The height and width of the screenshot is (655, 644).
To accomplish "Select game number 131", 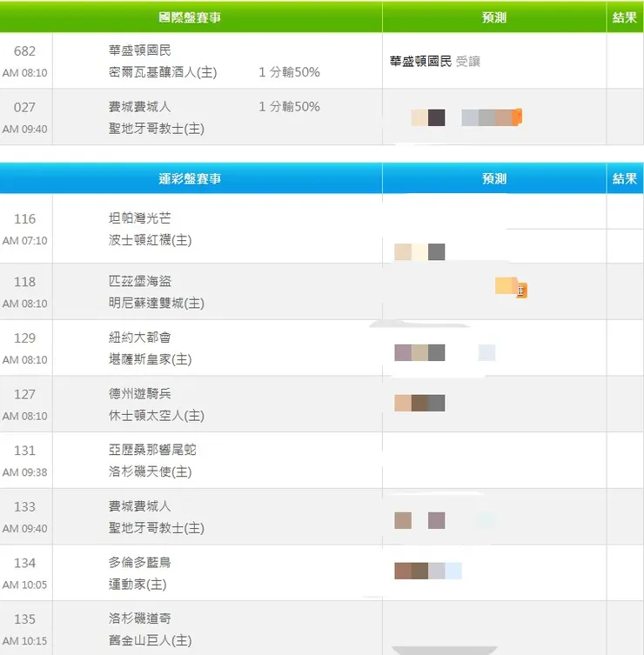I will pyautogui.click(x=24, y=451).
